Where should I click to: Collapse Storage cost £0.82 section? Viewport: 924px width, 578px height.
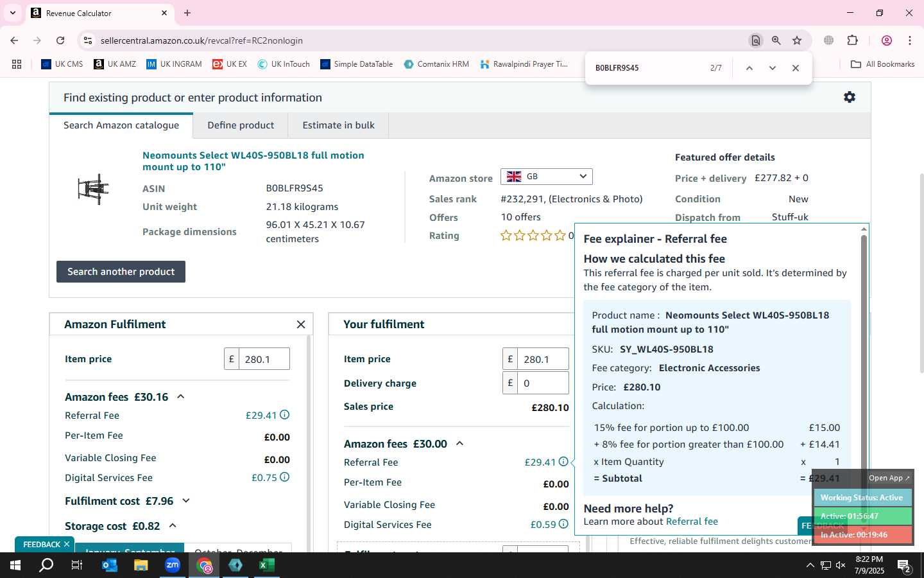[173, 526]
